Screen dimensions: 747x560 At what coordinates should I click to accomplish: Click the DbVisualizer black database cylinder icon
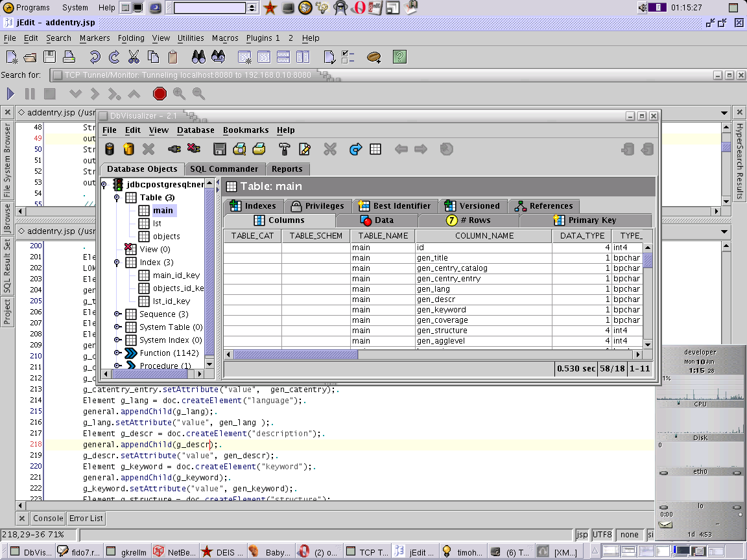110,150
